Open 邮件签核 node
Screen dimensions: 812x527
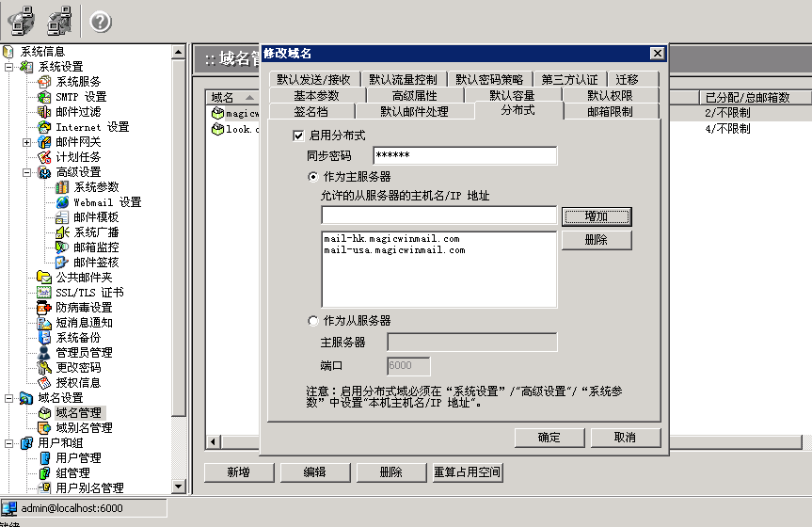pyautogui.click(x=96, y=263)
